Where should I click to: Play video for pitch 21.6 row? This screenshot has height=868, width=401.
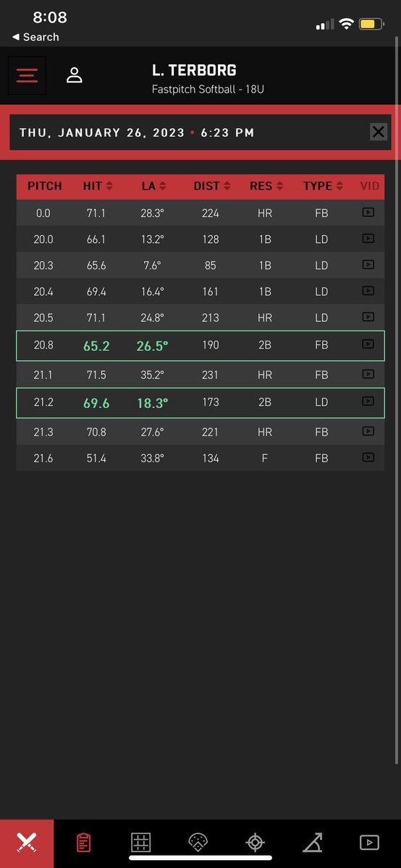pyautogui.click(x=368, y=457)
